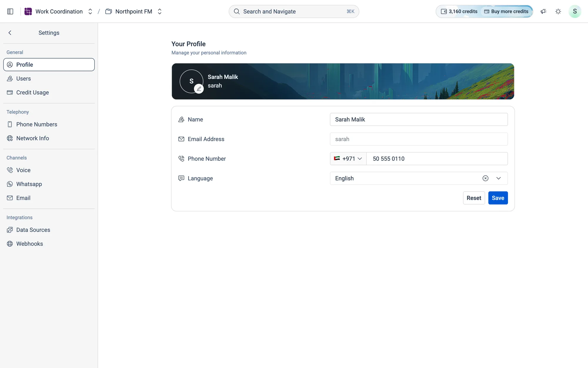The width and height of the screenshot is (588, 368).
Task: Open Network Info settings
Action: (x=49, y=138)
